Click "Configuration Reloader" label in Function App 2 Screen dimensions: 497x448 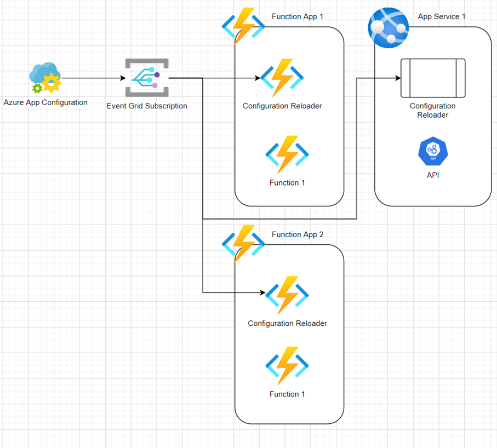(287, 324)
